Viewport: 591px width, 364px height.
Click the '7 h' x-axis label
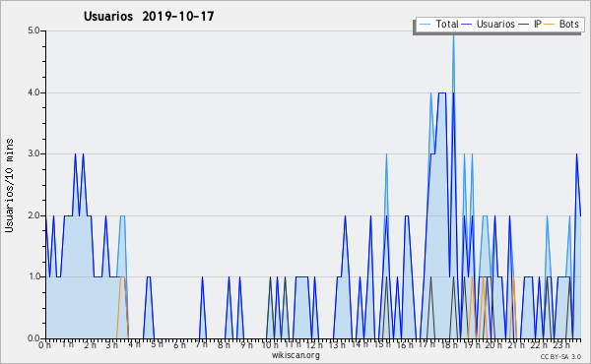point(202,344)
